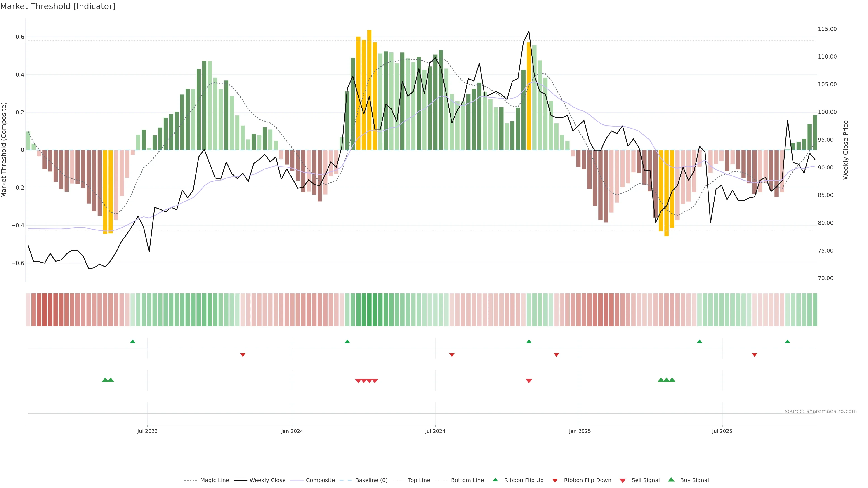Click ribbon flip down marker just after Jul 2024
The height and width of the screenshot is (488, 868).
(x=452, y=355)
